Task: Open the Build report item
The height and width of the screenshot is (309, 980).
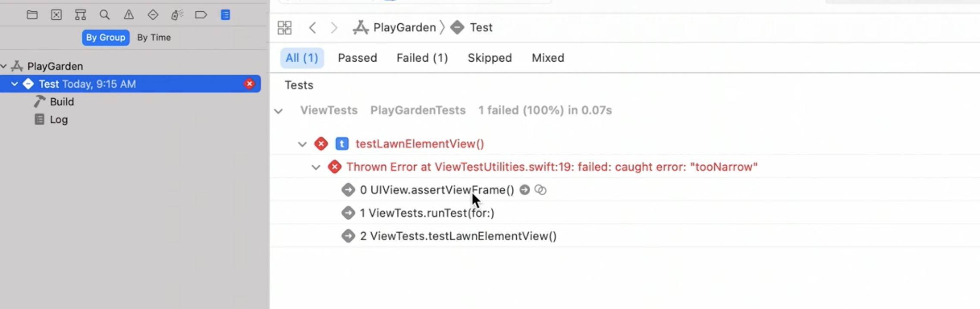Action: pos(62,102)
